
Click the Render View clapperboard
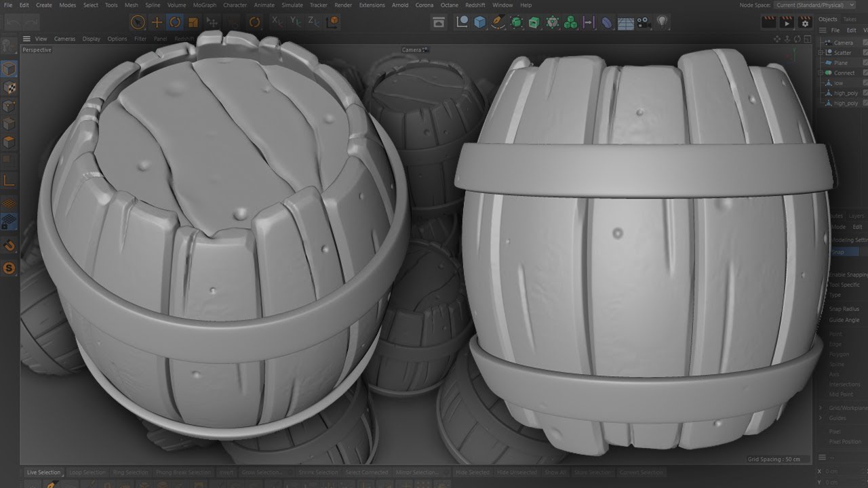768,22
